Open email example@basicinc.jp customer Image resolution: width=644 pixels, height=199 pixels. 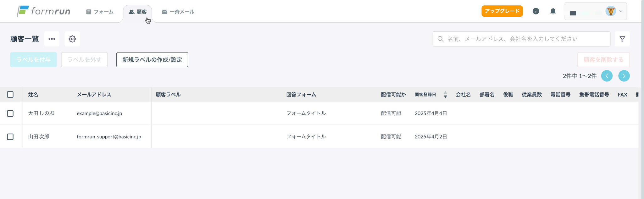coord(99,113)
